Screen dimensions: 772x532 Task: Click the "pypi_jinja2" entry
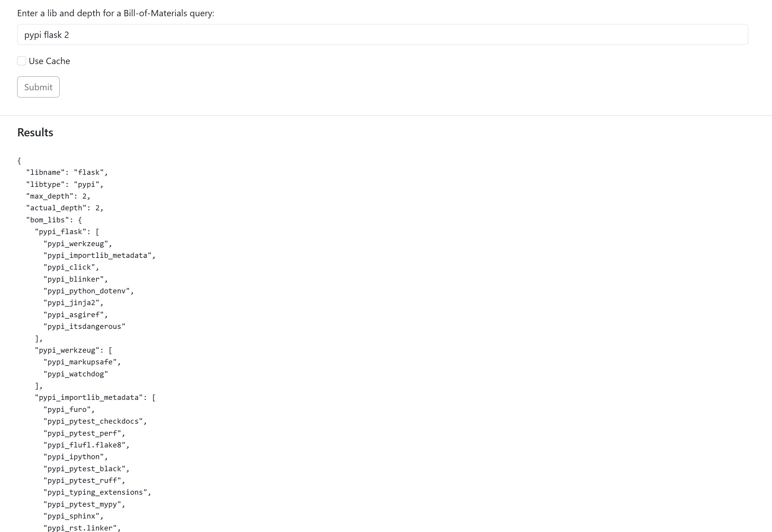(x=73, y=303)
